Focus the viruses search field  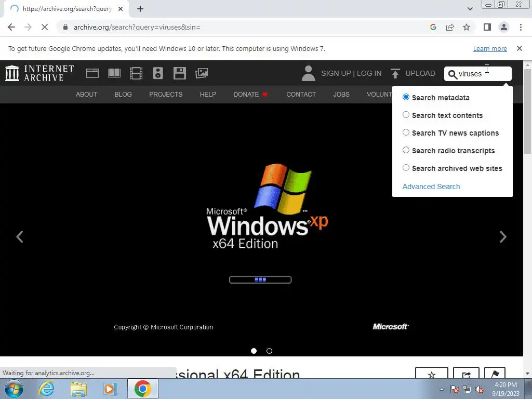478,74
